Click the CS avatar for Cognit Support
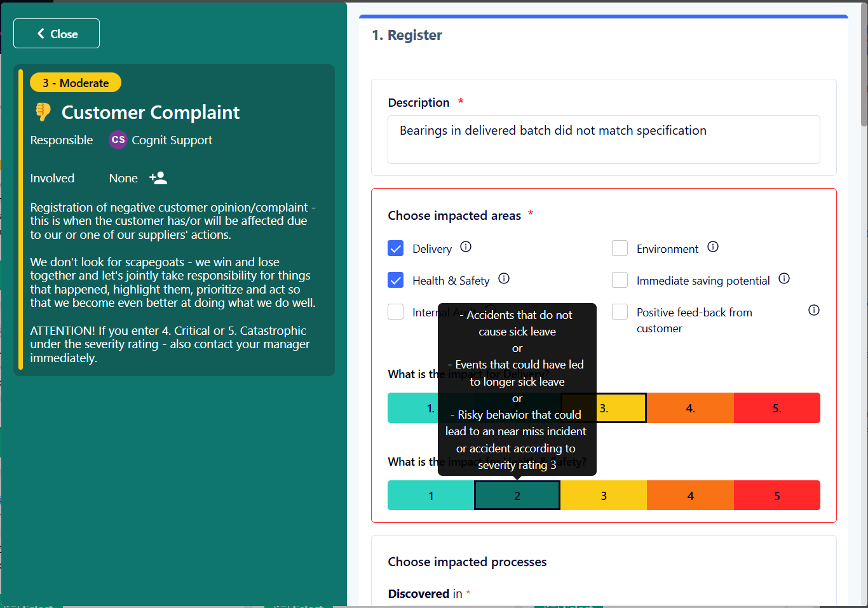This screenshot has height=608, width=868. (118, 140)
